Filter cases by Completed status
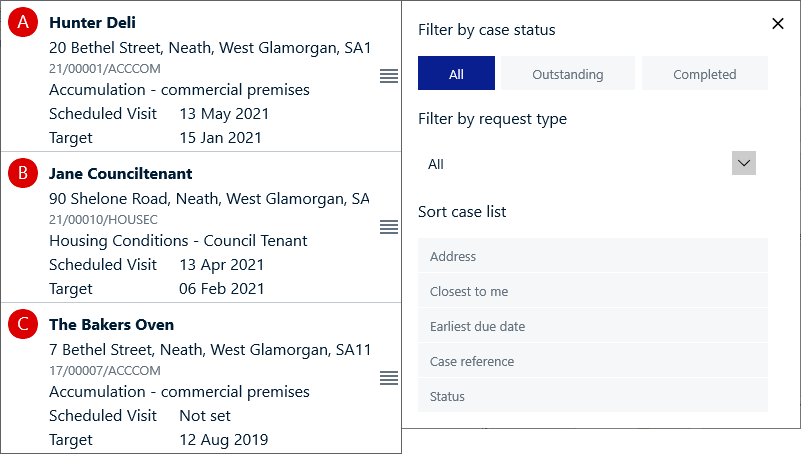The width and height of the screenshot is (801, 454). [x=704, y=74]
